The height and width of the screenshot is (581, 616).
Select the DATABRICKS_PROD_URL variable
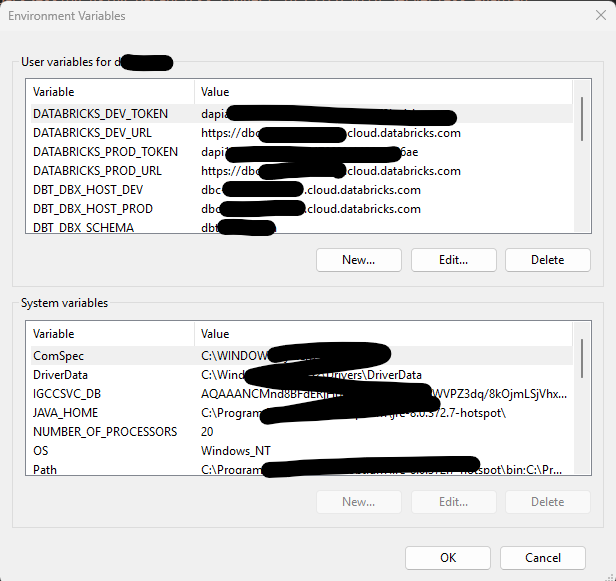[x=301, y=171]
